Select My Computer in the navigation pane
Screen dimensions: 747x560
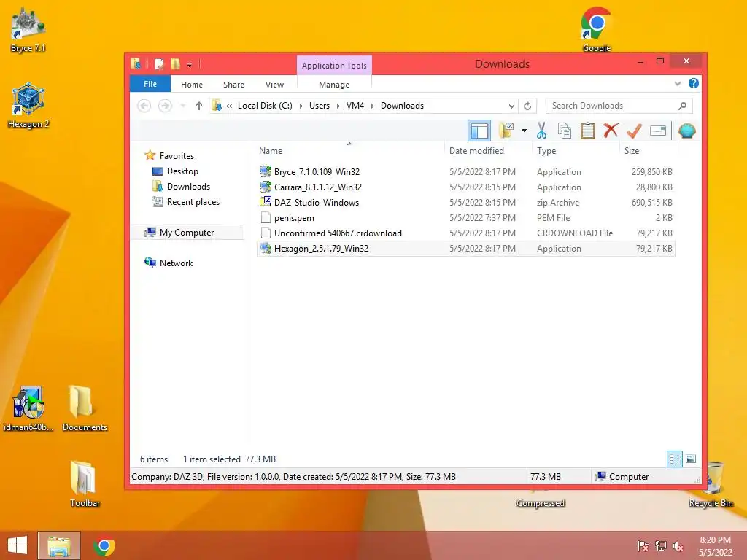pos(187,233)
